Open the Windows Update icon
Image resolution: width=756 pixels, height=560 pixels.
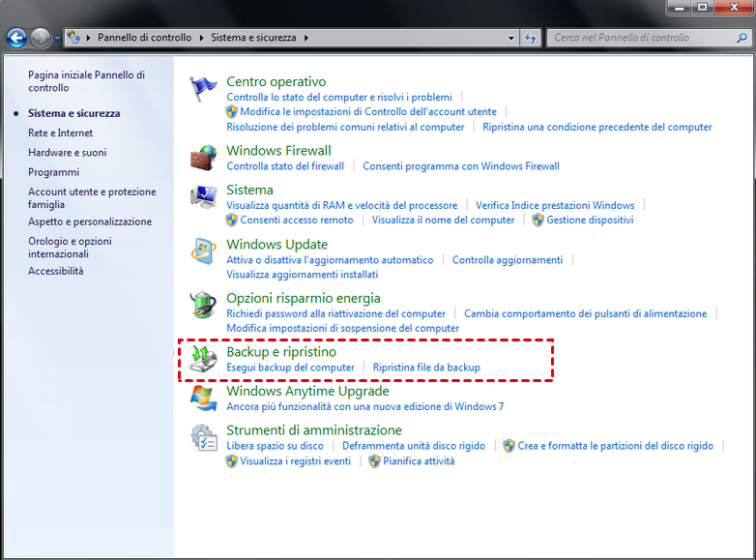click(203, 251)
